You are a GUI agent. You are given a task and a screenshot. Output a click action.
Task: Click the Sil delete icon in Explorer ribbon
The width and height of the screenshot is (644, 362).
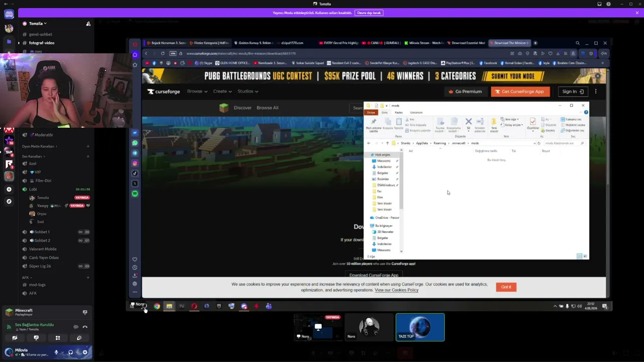point(468,122)
